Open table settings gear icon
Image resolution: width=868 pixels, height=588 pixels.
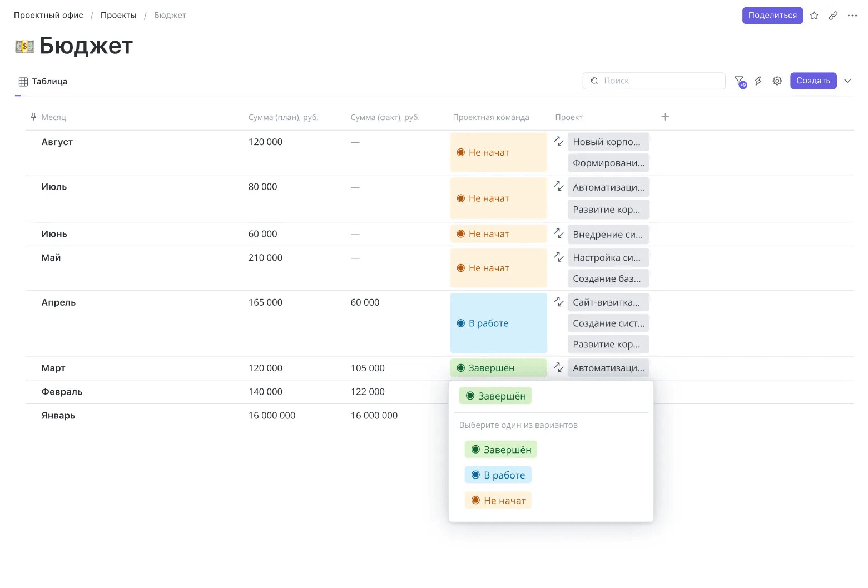tap(777, 81)
